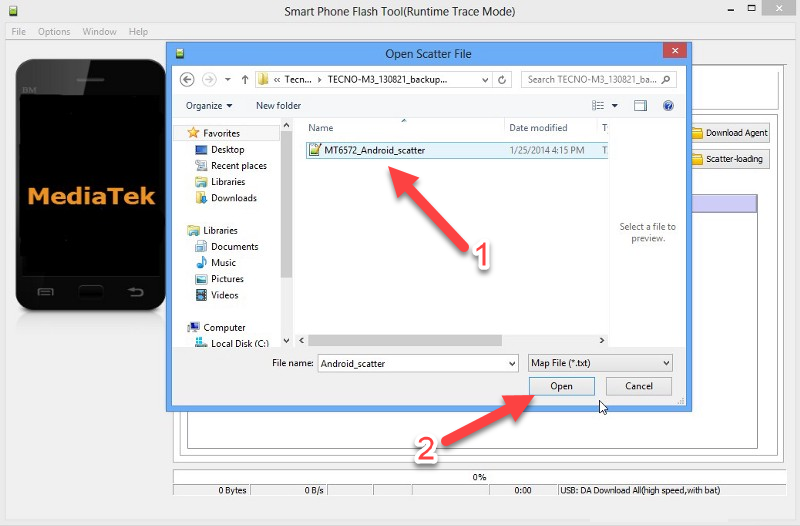Viewport: 800px width, 526px height.
Task: Click the folder icon in address bar
Action: [x=263, y=80]
